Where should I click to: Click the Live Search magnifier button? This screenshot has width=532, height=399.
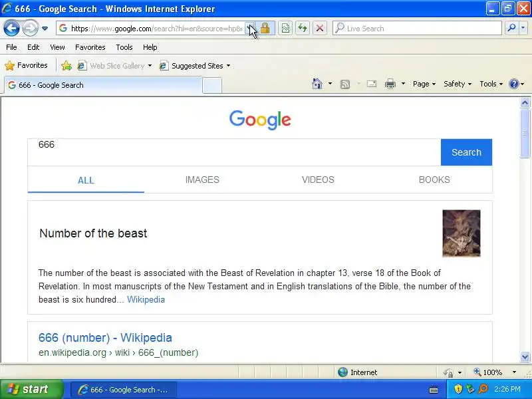(511, 28)
